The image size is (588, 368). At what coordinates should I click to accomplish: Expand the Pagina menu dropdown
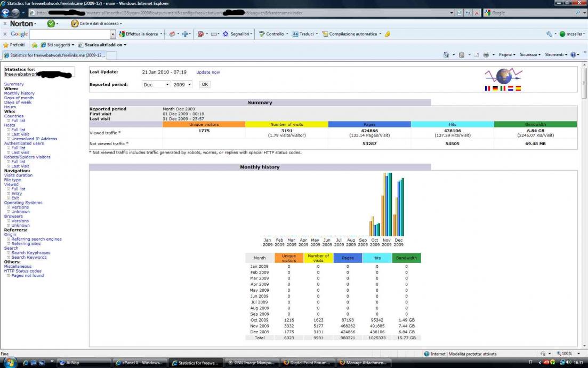(507, 55)
